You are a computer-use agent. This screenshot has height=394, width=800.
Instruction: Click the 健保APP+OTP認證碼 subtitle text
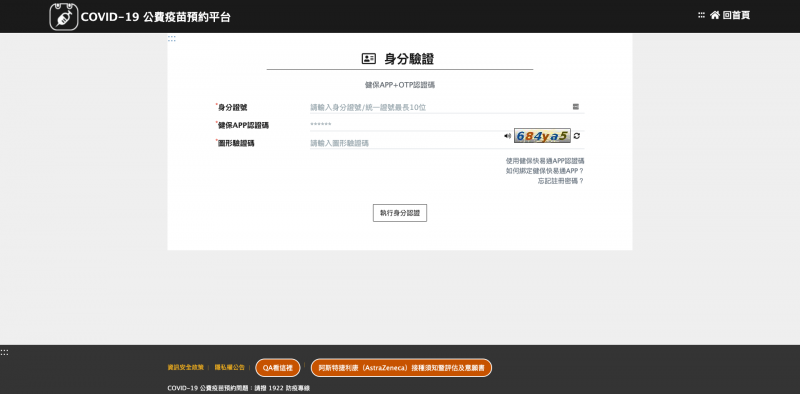tap(400, 85)
